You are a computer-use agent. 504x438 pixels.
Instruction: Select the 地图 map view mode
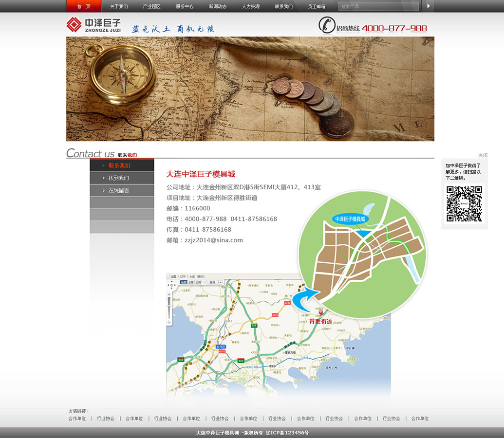pyautogui.click(x=184, y=282)
